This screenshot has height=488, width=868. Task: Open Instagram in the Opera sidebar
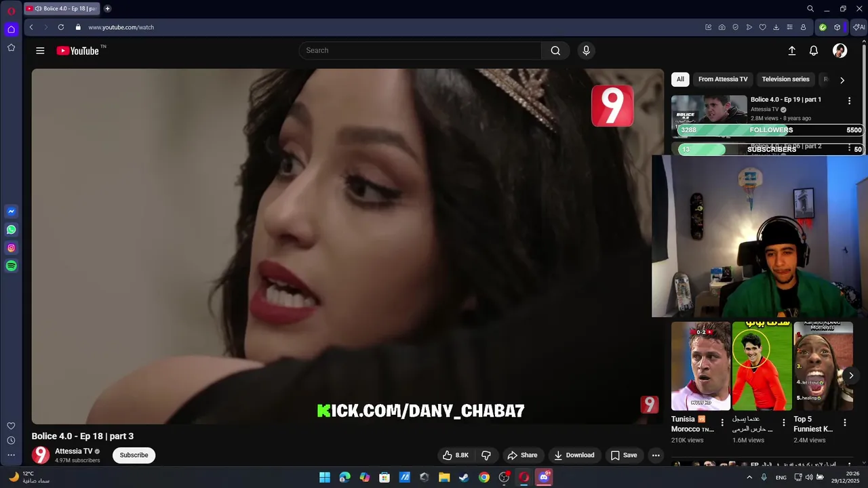pyautogui.click(x=11, y=248)
